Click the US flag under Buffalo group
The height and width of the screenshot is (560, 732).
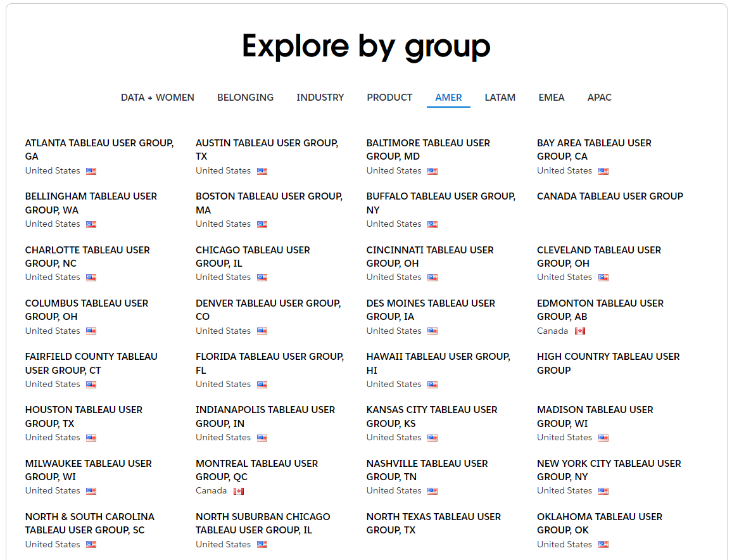[432, 224]
